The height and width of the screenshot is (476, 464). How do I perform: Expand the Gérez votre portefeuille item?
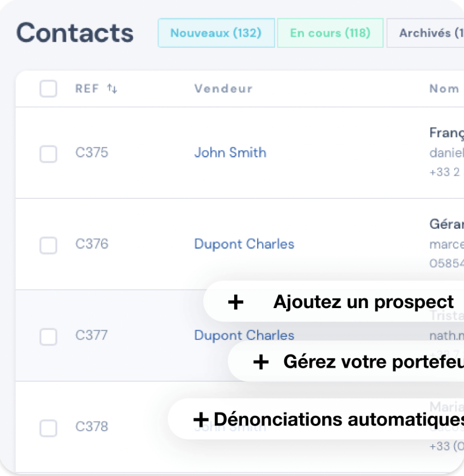(x=373, y=362)
